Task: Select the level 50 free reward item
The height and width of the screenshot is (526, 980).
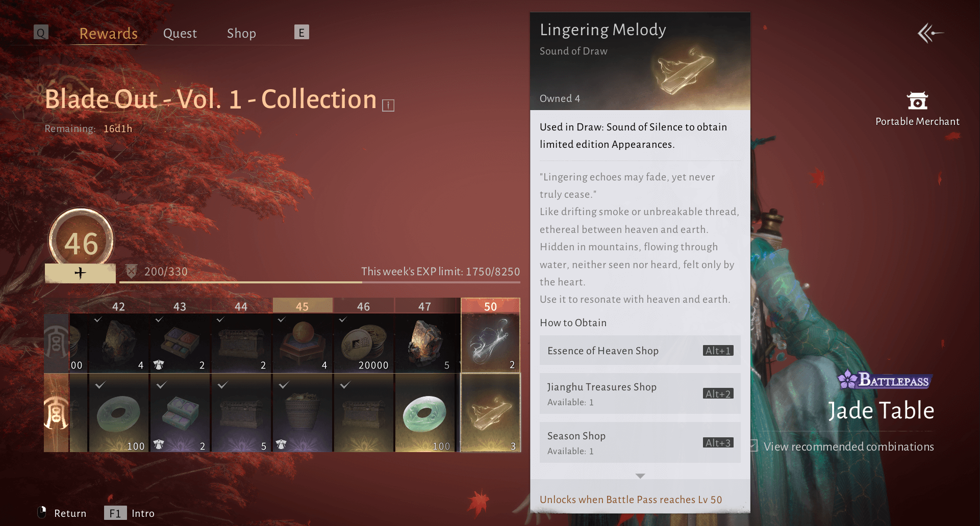Action: pos(490,343)
